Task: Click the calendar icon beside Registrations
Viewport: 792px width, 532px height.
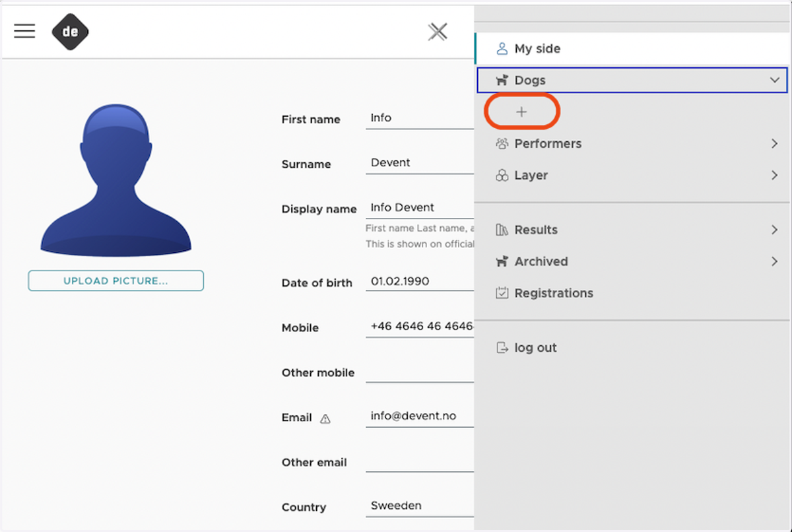Action: (x=502, y=293)
